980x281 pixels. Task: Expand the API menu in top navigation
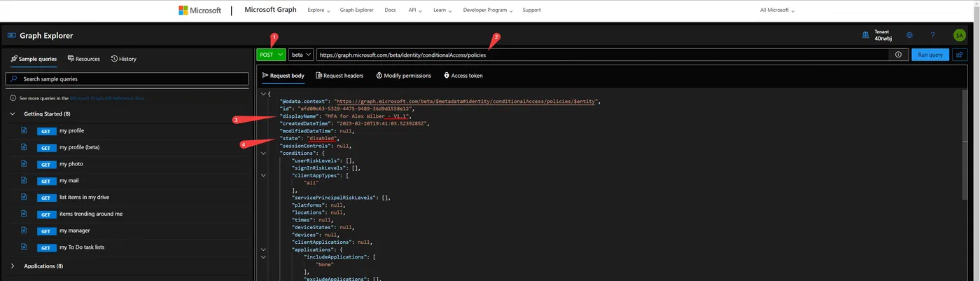coord(416,11)
